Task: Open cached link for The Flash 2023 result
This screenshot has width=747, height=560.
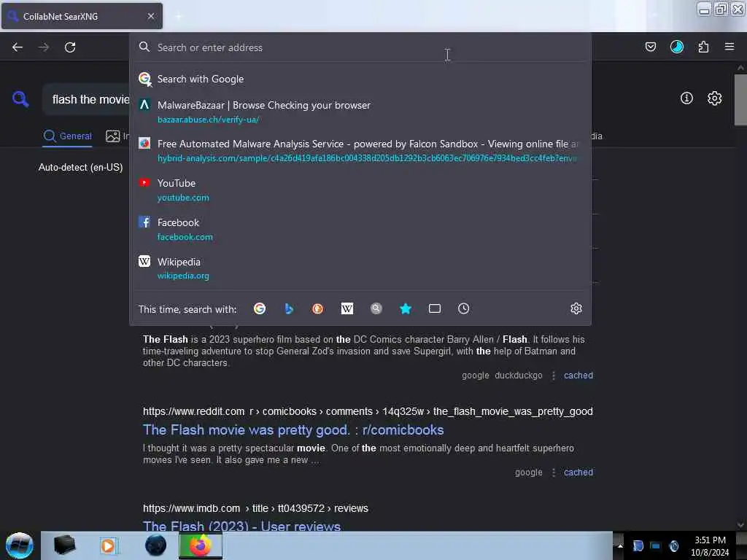Action: click(578, 376)
